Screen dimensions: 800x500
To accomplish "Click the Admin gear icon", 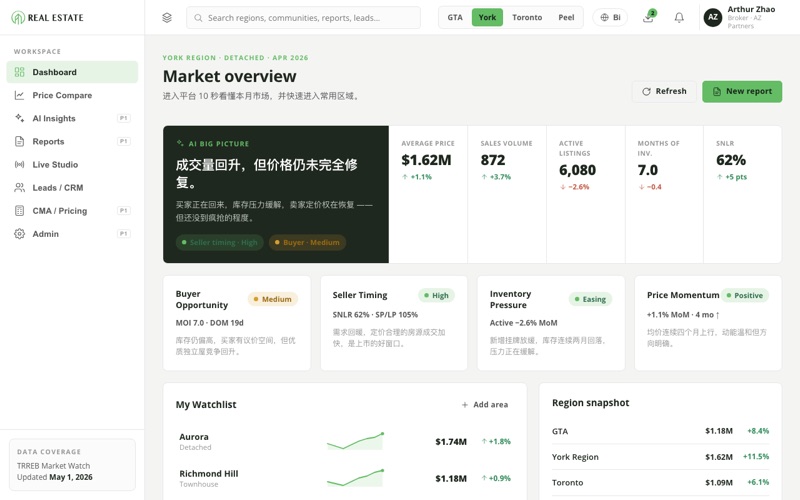I will (19, 234).
